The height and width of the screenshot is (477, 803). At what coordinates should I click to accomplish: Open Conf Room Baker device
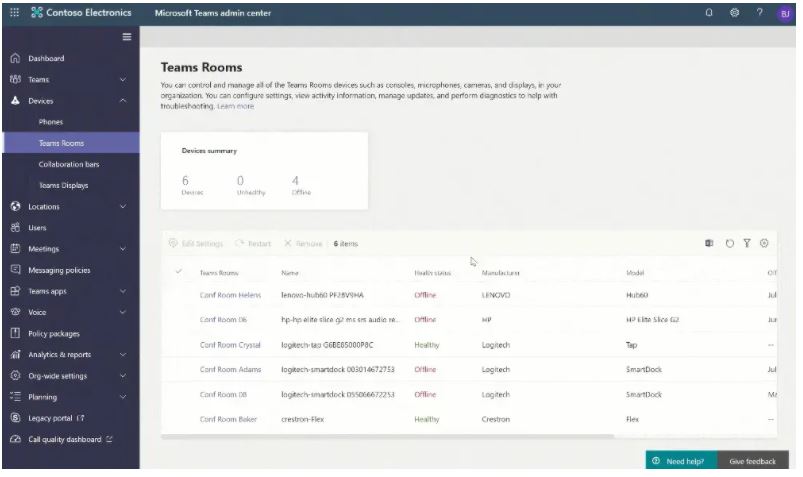point(228,419)
